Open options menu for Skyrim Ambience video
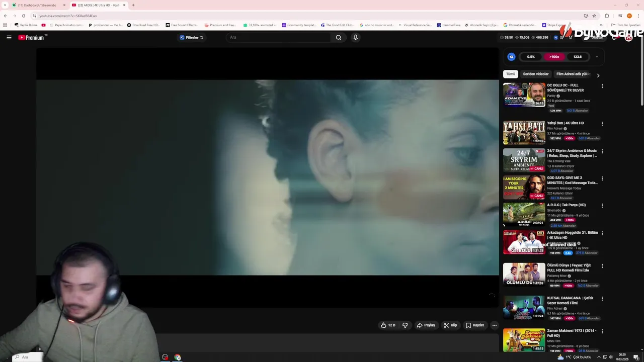This screenshot has width=644, height=362. click(602, 151)
